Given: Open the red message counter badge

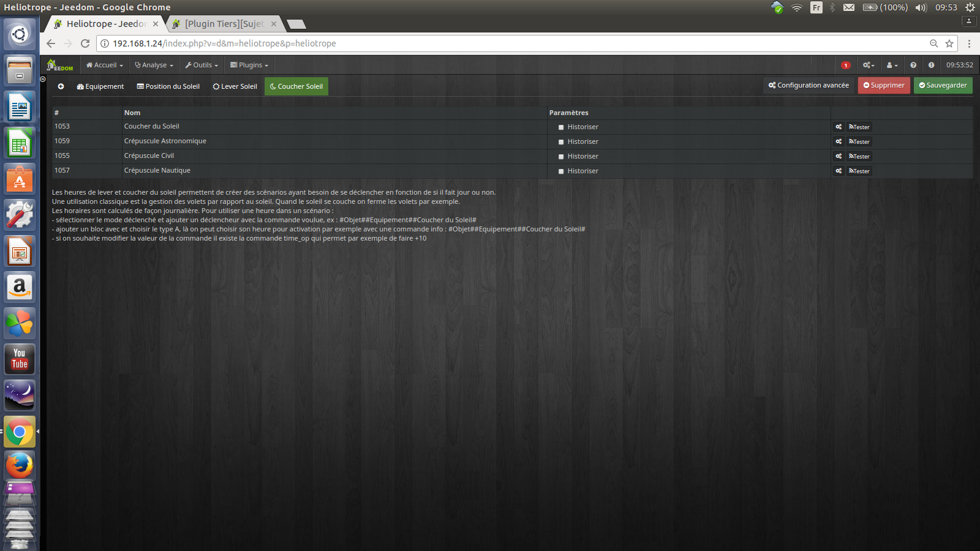Looking at the screenshot, I should coord(846,66).
